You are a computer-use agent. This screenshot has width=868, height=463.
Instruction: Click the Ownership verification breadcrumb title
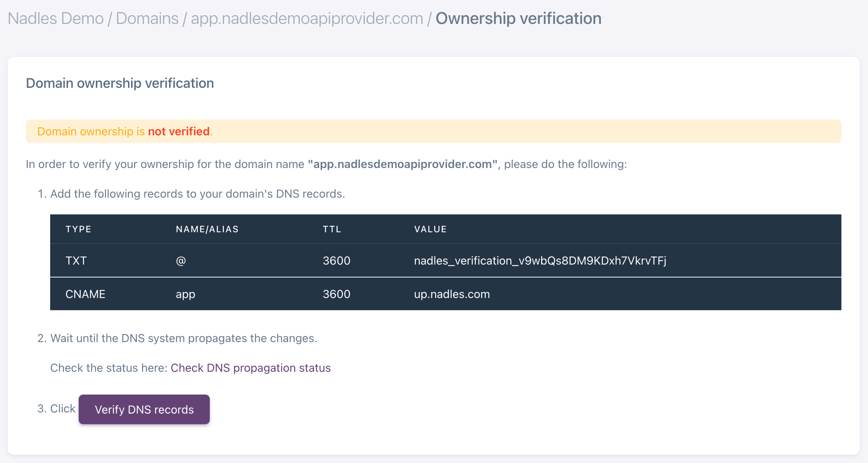click(x=518, y=18)
